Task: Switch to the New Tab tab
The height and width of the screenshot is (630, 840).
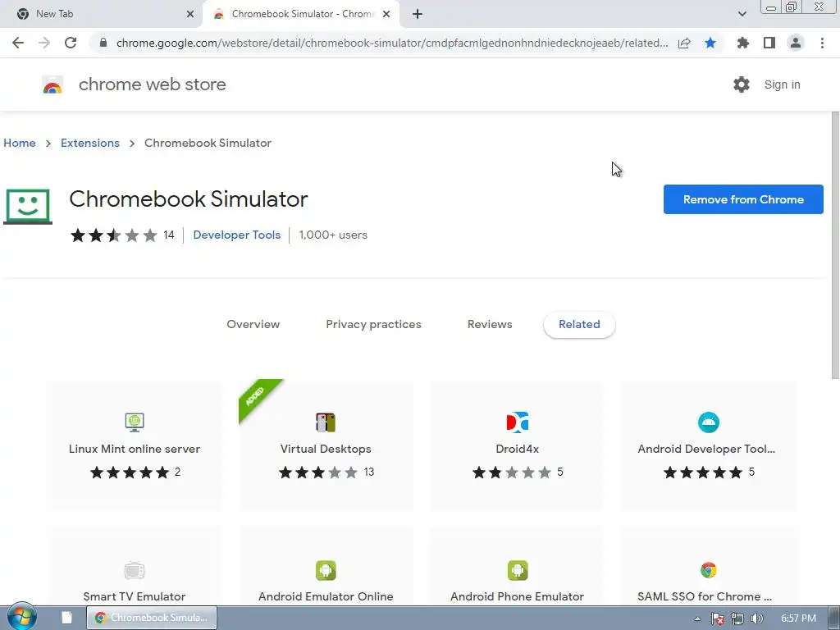Action: click(x=102, y=14)
